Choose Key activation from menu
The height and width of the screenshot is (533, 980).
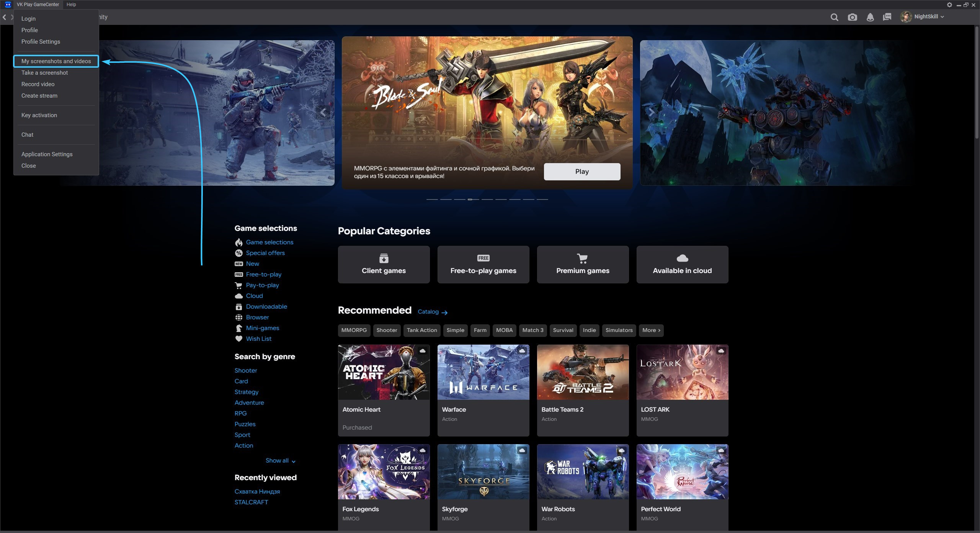(39, 115)
